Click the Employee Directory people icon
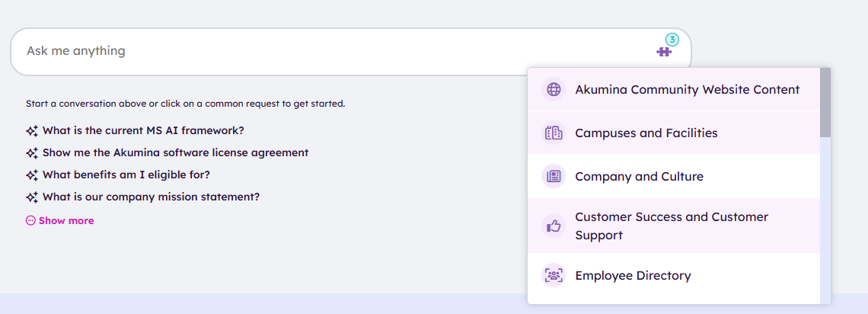The image size is (868, 314). [x=554, y=276]
